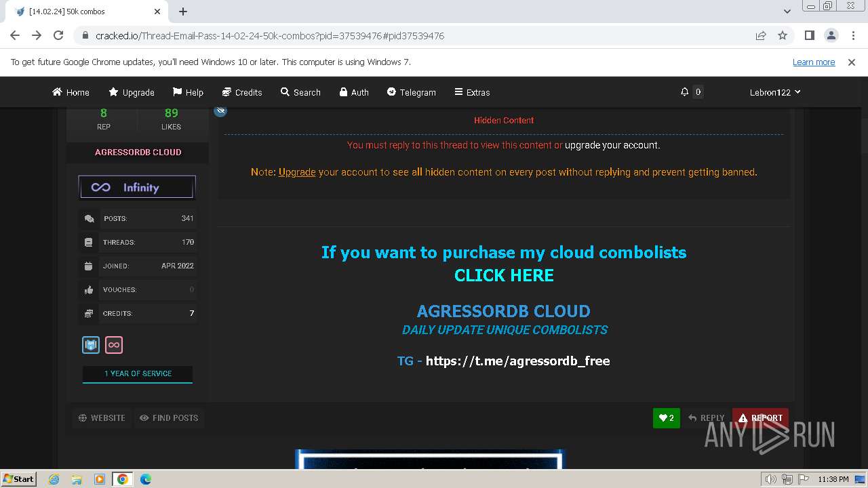Go forward with the browser forward arrow
The image size is (868, 488).
tap(37, 35)
